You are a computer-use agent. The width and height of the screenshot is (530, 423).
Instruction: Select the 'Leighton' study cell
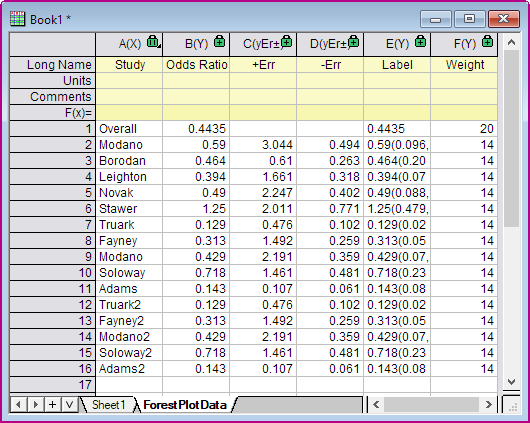coord(129,177)
